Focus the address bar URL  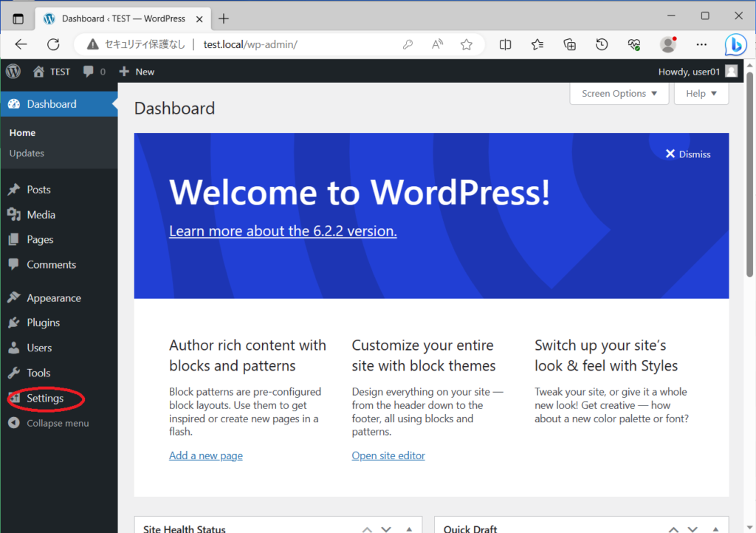coord(250,44)
